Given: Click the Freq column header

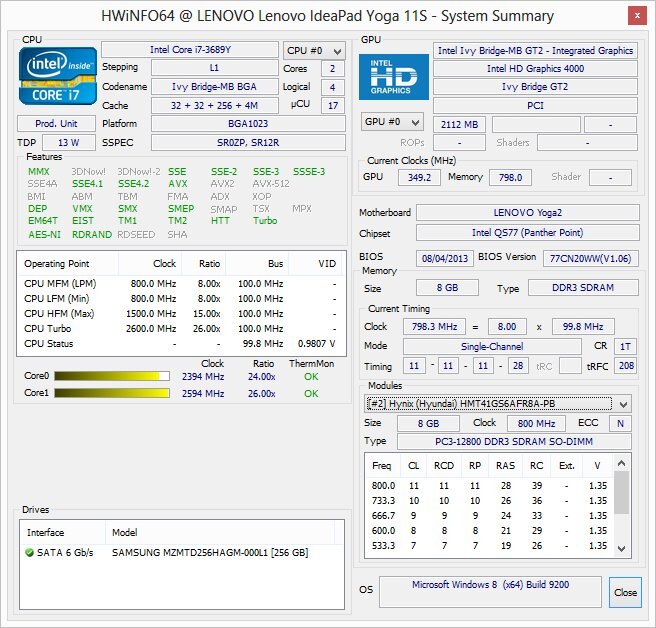Looking at the screenshot, I should (382, 466).
